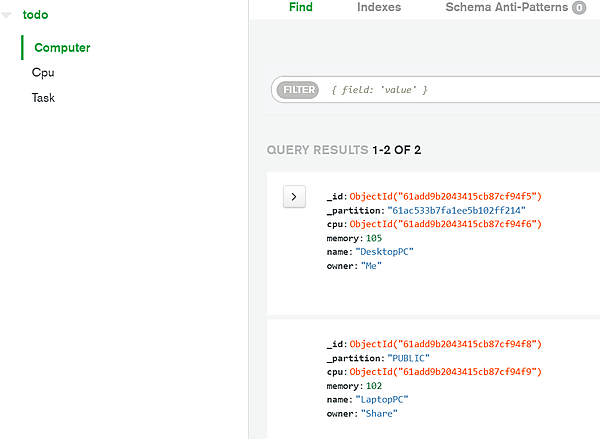Image resolution: width=600 pixels, height=439 pixels.
Task: Switch to the Find tab
Action: (x=300, y=8)
